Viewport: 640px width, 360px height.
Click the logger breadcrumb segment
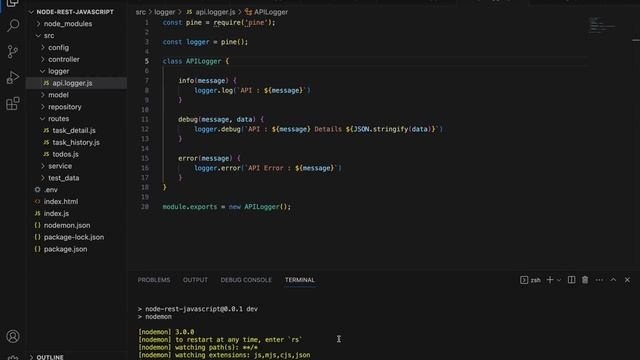point(164,12)
